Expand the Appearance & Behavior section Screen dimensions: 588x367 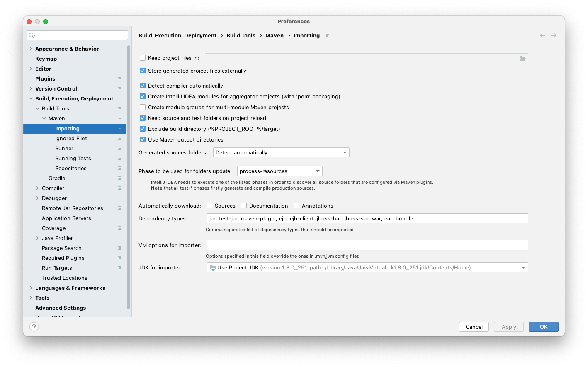click(x=31, y=49)
